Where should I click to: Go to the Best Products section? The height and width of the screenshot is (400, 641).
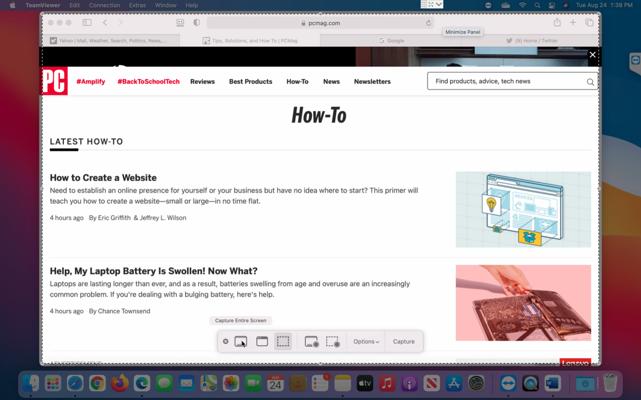point(250,81)
